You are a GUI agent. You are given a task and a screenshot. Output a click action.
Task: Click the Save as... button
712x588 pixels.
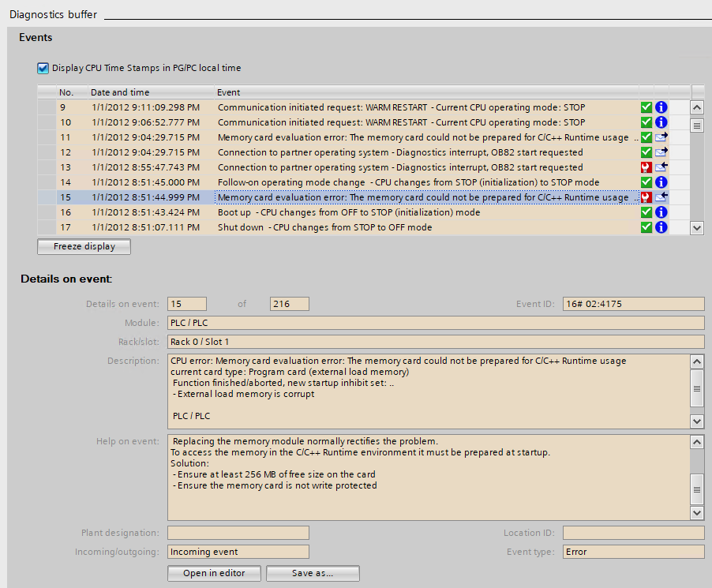coord(313,573)
